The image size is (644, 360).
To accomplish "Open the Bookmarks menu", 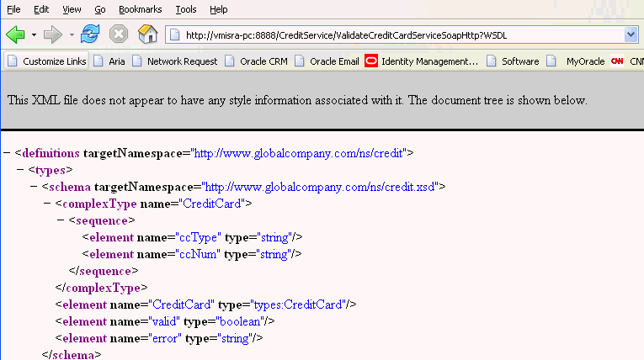I will click(x=140, y=9).
